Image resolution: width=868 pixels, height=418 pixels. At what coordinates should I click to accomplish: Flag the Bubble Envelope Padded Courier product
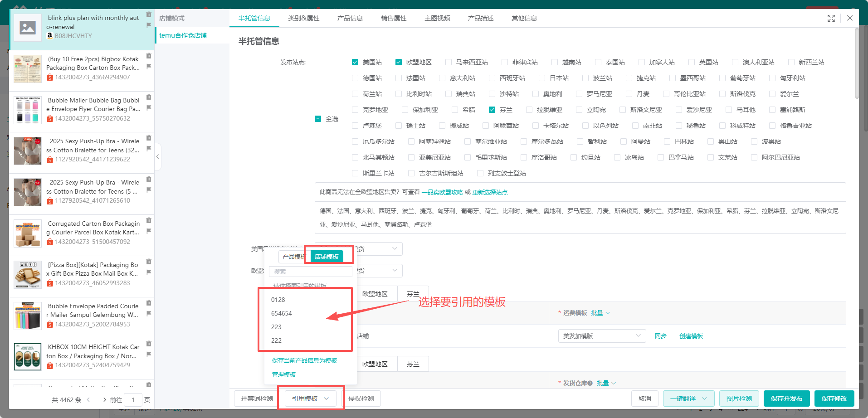pyautogui.click(x=149, y=314)
